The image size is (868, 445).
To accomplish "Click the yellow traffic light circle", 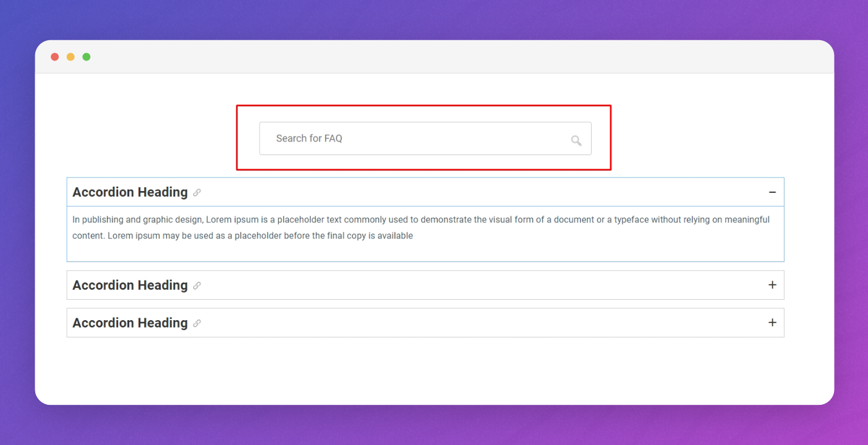I will tap(70, 56).
